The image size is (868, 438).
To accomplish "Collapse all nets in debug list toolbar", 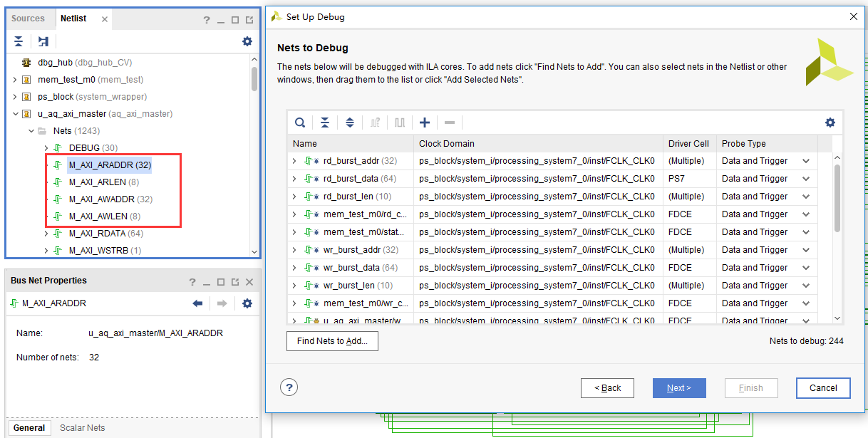I will click(325, 122).
